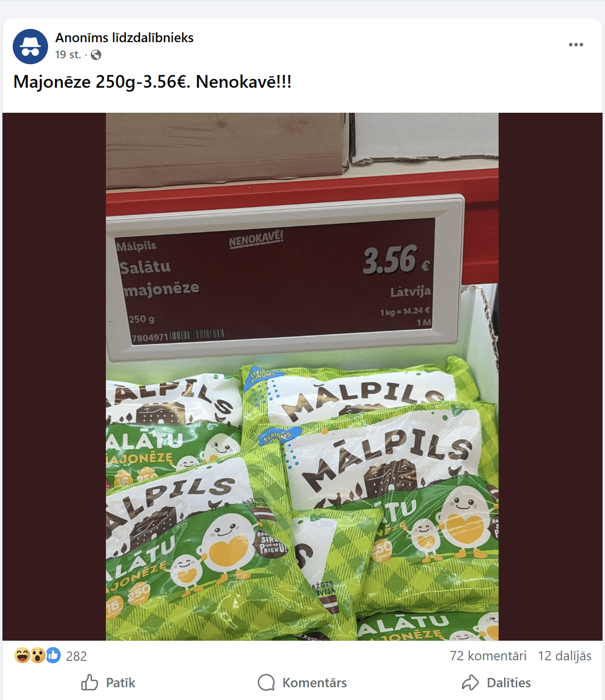Toggle like using the Patīk label
This screenshot has height=700, width=605.
click(x=120, y=683)
